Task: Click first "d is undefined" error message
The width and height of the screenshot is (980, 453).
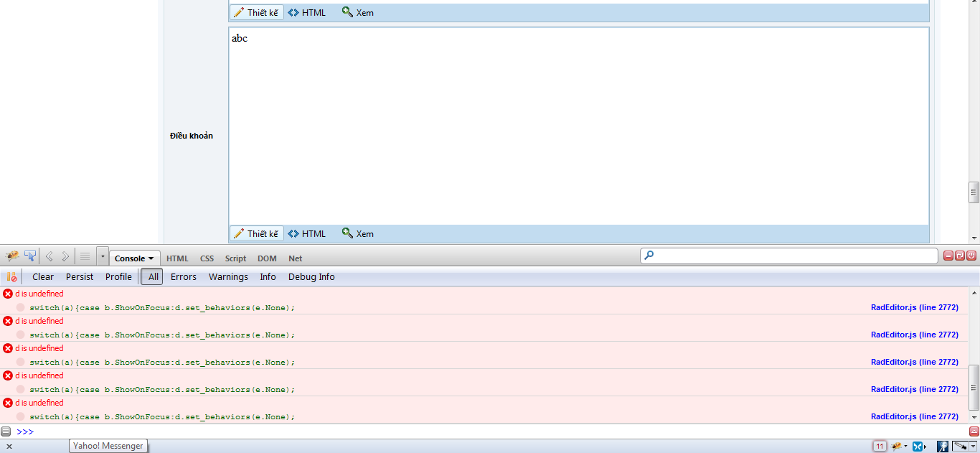Action: (39, 294)
